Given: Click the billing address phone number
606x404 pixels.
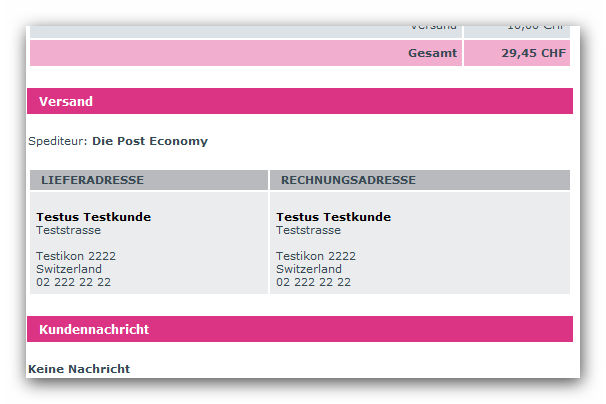Looking at the screenshot, I should coord(313,282).
